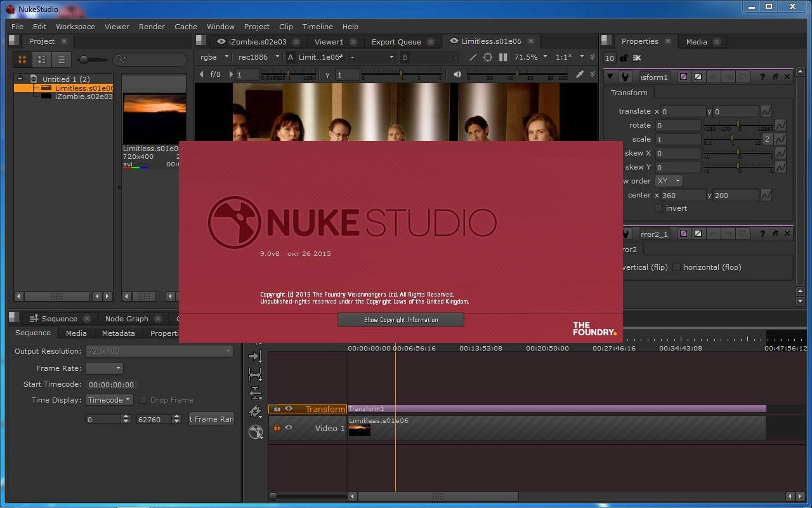Enable the invert checkbox in Transform

658,208
